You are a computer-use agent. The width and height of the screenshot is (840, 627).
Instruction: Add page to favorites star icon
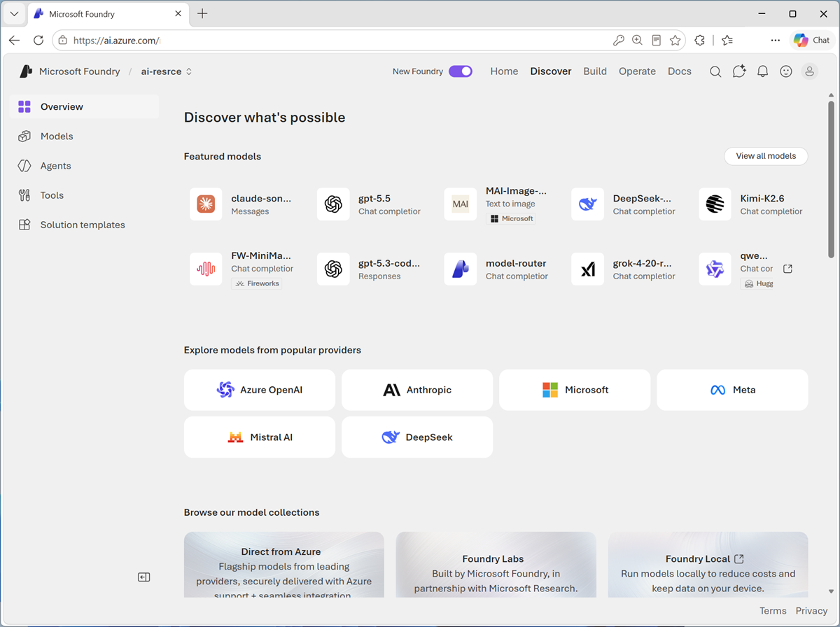[675, 41]
